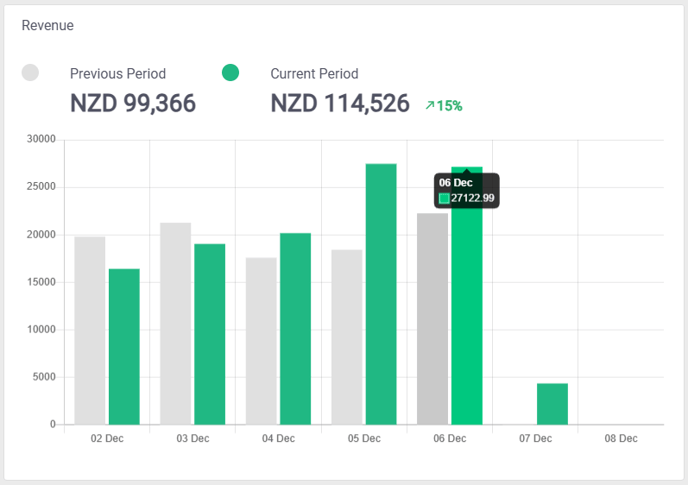Click the Previous Period legend label
Viewport: 688px width, 485px height.
[118, 74]
